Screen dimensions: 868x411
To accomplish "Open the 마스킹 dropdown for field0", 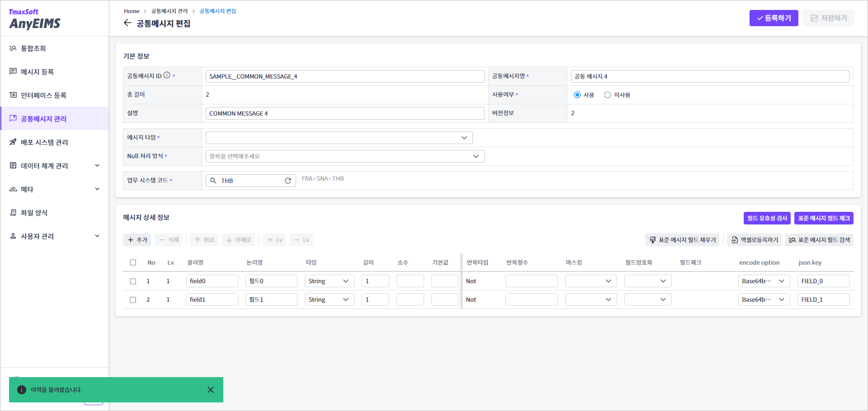I will pos(591,281).
